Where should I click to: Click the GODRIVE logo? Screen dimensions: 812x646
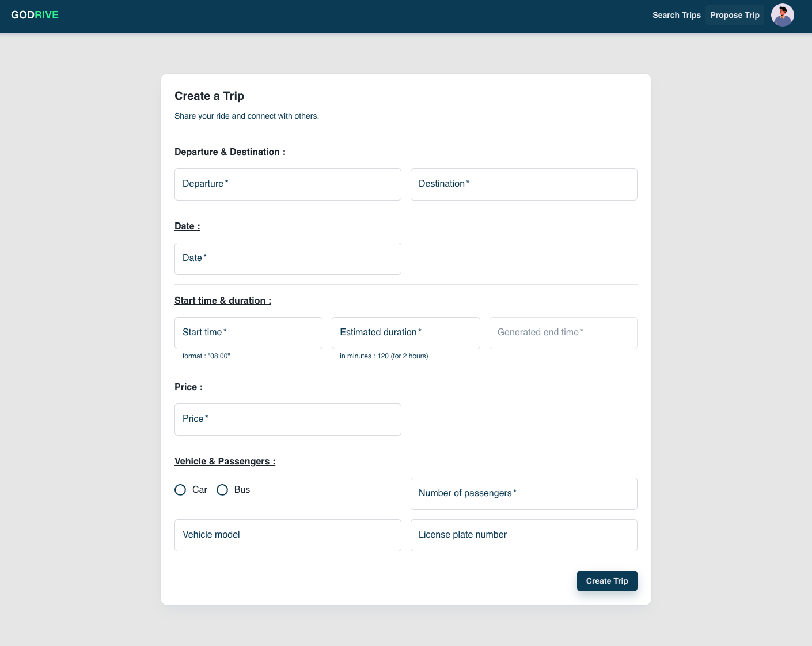(35, 15)
